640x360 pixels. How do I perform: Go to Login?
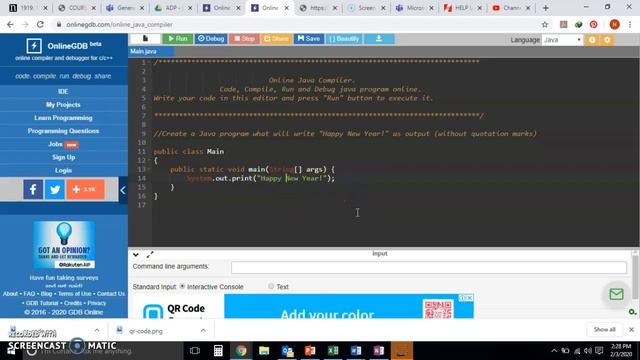click(x=63, y=170)
